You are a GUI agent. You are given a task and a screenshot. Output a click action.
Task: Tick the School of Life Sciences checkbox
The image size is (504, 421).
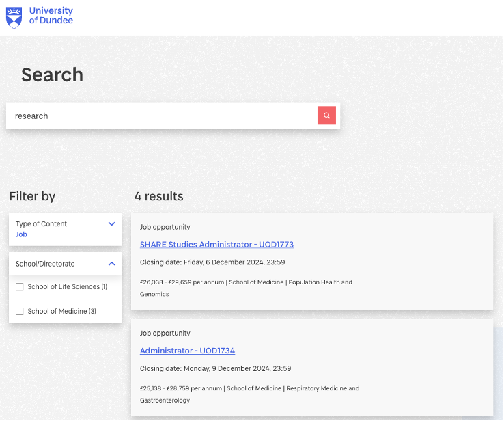click(x=20, y=287)
